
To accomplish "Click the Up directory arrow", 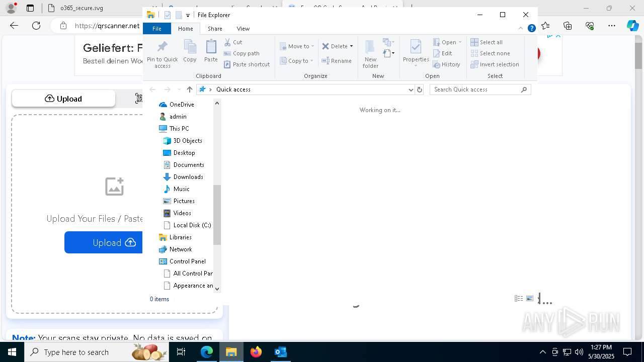I will click(x=189, y=89).
